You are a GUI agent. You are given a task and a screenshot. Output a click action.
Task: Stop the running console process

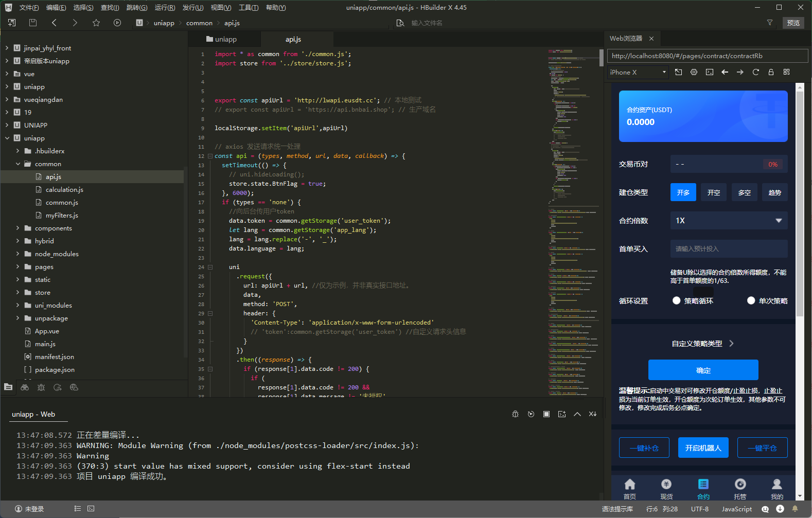pyautogui.click(x=546, y=414)
